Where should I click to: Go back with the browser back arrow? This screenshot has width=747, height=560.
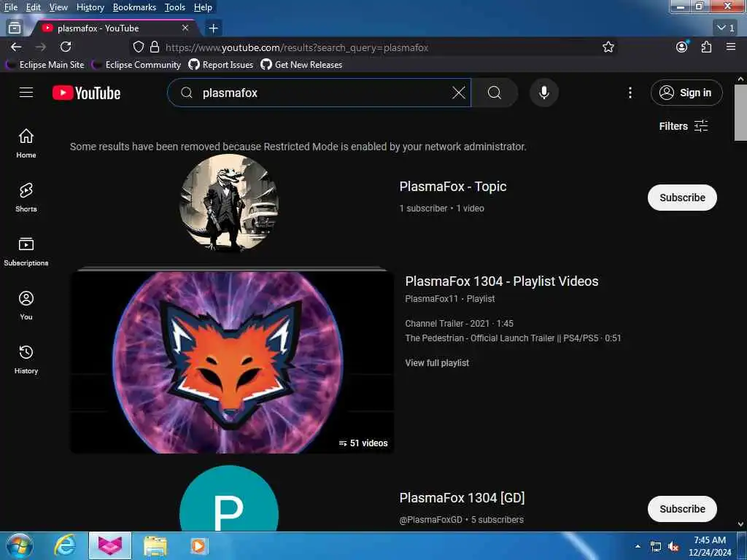16,47
